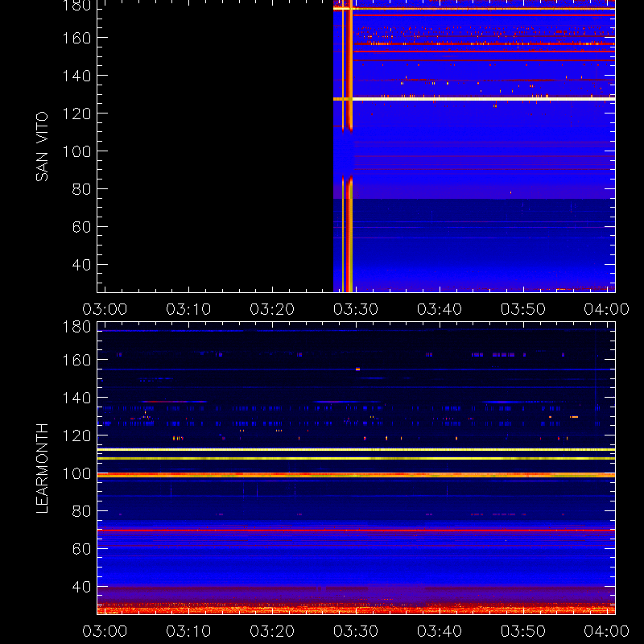Click the LEARMONTH axis label

pyautogui.click(x=42, y=469)
